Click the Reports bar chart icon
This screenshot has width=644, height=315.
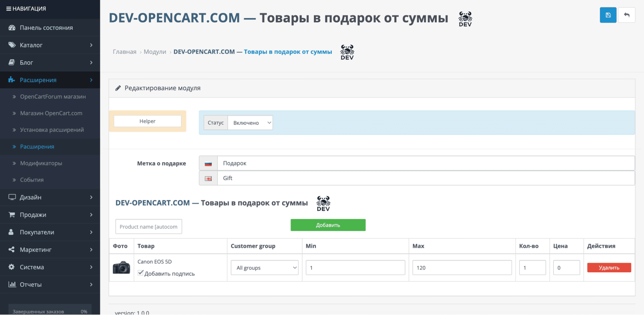click(x=12, y=284)
